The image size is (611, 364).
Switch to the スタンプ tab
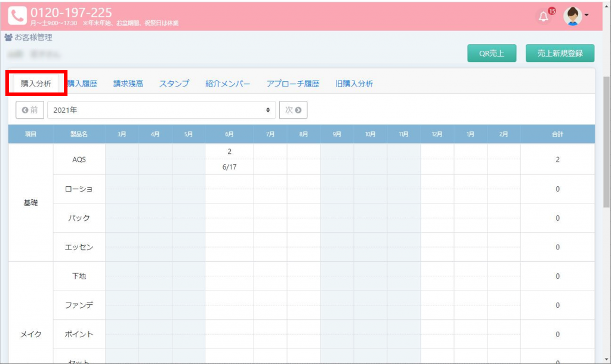pos(174,84)
